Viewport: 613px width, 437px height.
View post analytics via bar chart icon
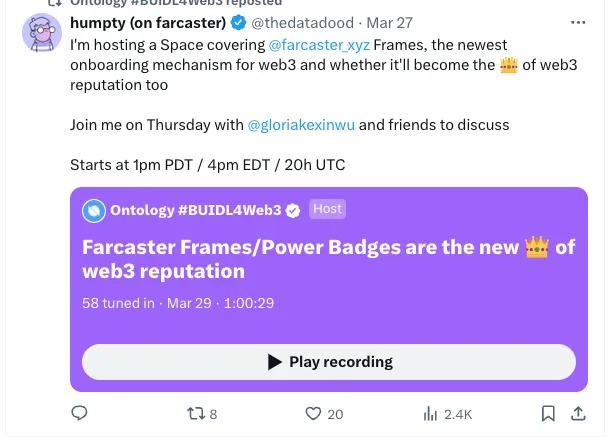(x=431, y=413)
